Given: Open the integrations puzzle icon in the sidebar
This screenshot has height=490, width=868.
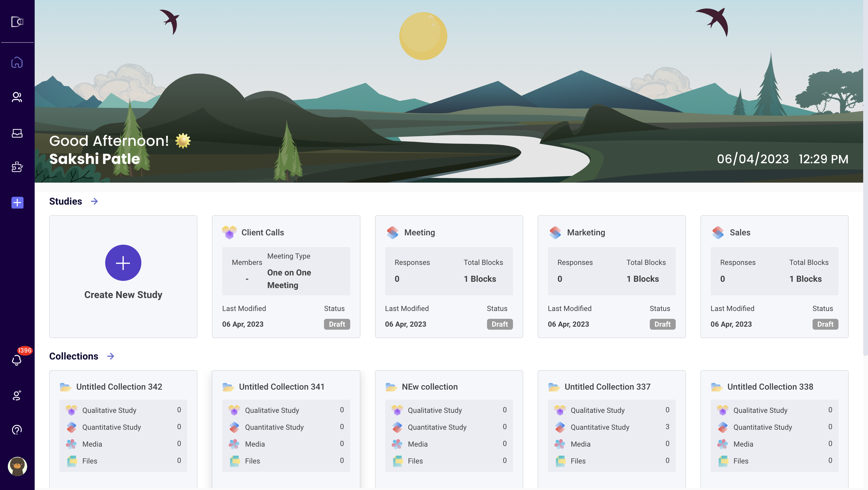Looking at the screenshot, I should pyautogui.click(x=17, y=168).
